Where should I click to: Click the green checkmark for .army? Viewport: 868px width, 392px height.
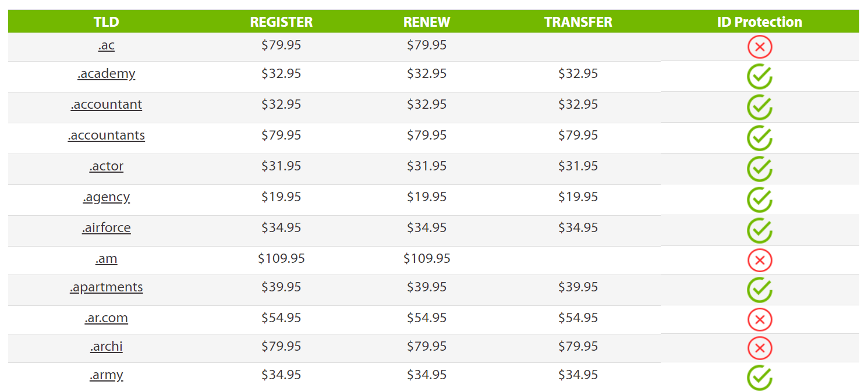tap(759, 377)
